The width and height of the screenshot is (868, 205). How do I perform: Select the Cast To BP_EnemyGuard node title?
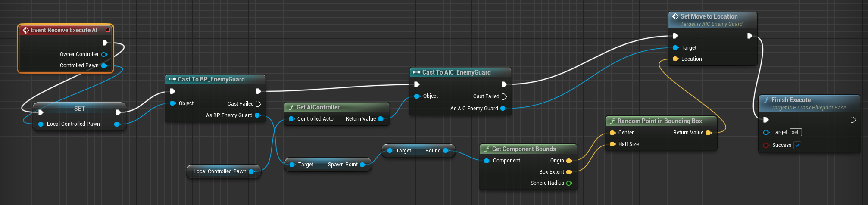(211, 79)
